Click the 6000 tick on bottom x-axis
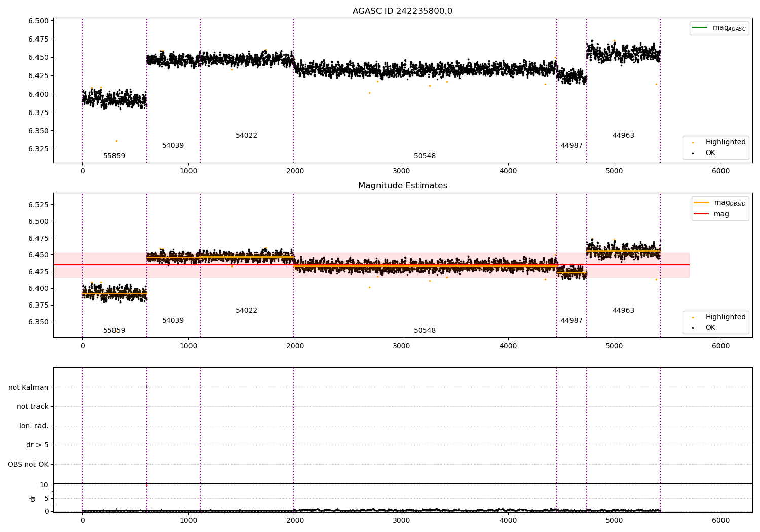The image size is (760, 532). pos(721,520)
